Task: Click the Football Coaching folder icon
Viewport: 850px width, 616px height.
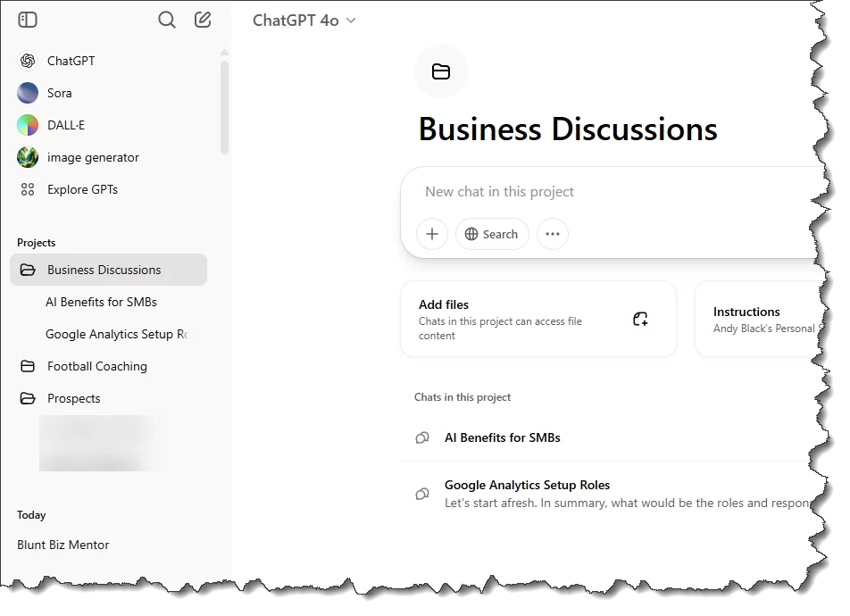Action: tap(28, 367)
